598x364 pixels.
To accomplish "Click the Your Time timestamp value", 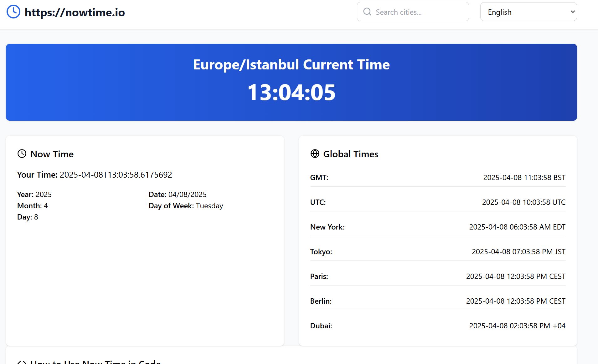I will (116, 174).
